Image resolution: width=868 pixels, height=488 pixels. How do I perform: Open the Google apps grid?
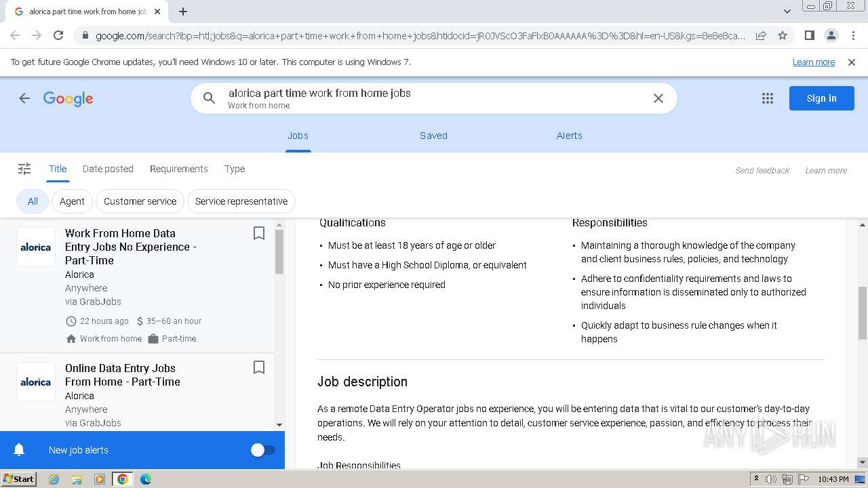click(768, 98)
